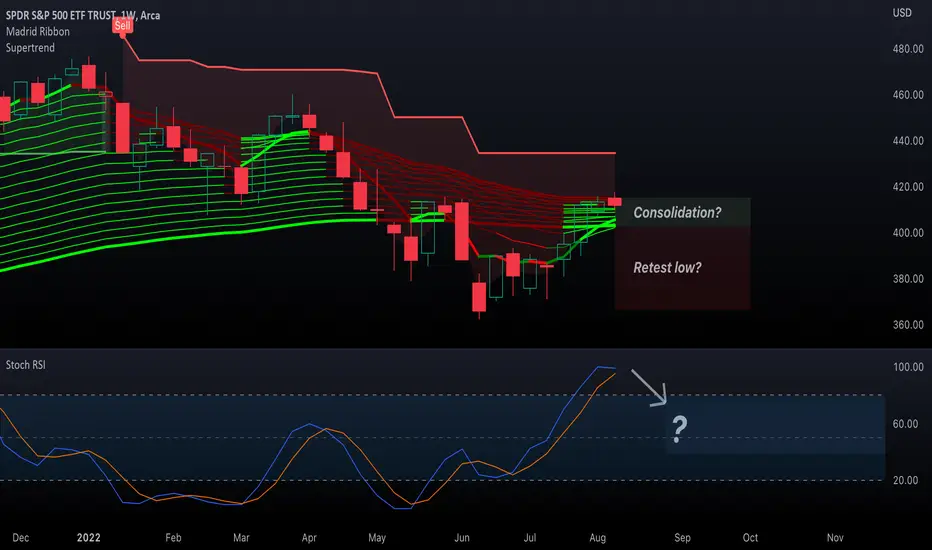Click the 440.00 price axis label
The image size is (932, 550).
908,141
